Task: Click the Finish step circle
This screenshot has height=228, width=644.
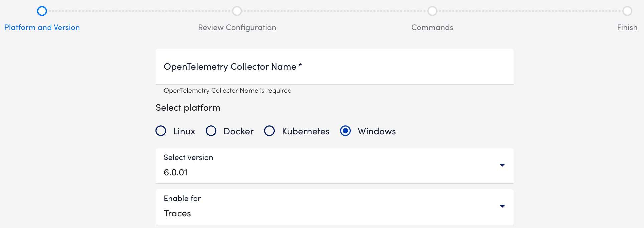Action: (x=627, y=11)
